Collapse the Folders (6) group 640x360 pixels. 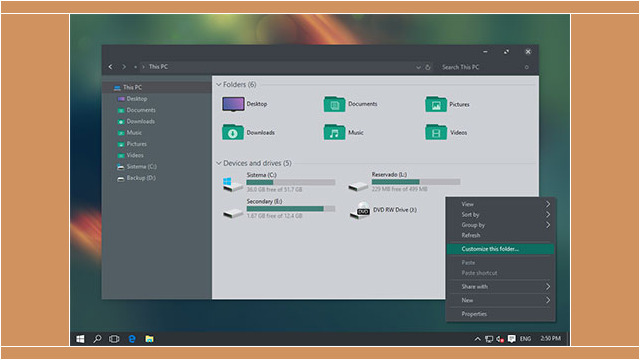tap(219, 84)
